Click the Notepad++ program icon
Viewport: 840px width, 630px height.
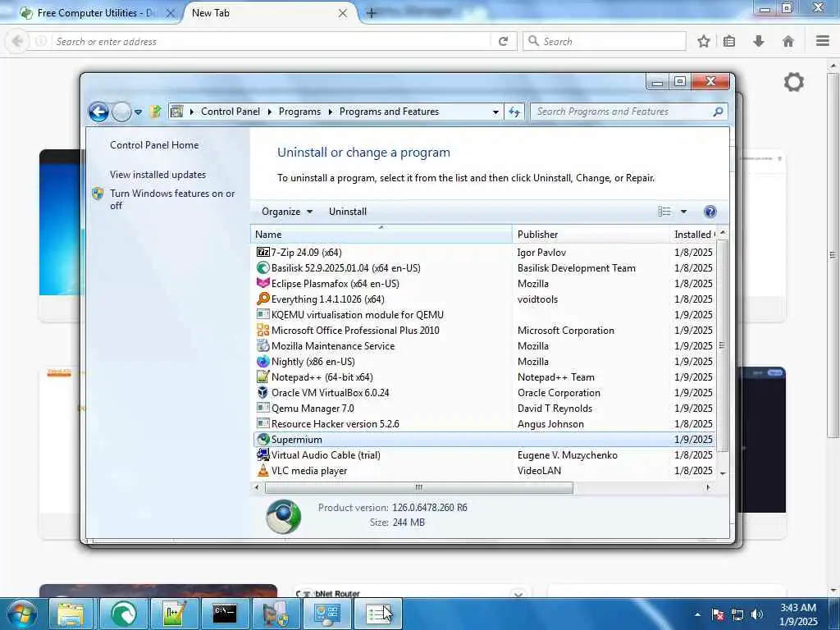click(262, 377)
